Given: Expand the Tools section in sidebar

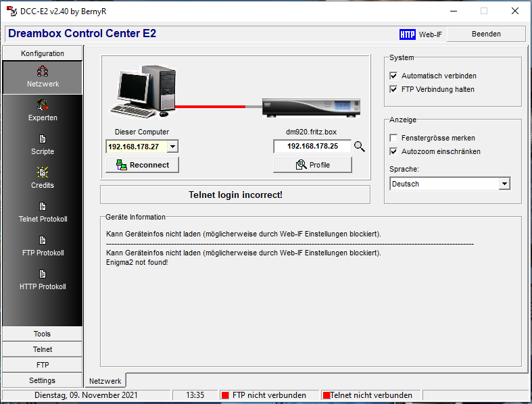Looking at the screenshot, I should (x=42, y=334).
